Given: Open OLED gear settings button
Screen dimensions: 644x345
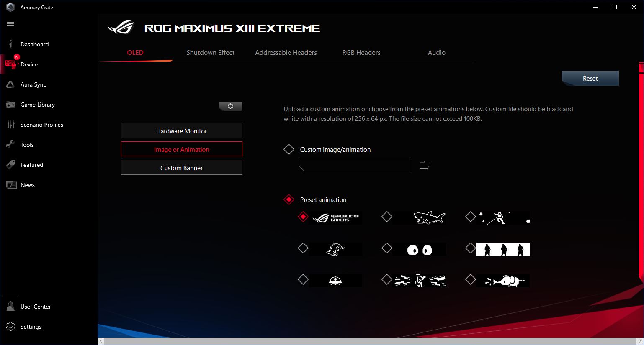Looking at the screenshot, I should [230, 106].
